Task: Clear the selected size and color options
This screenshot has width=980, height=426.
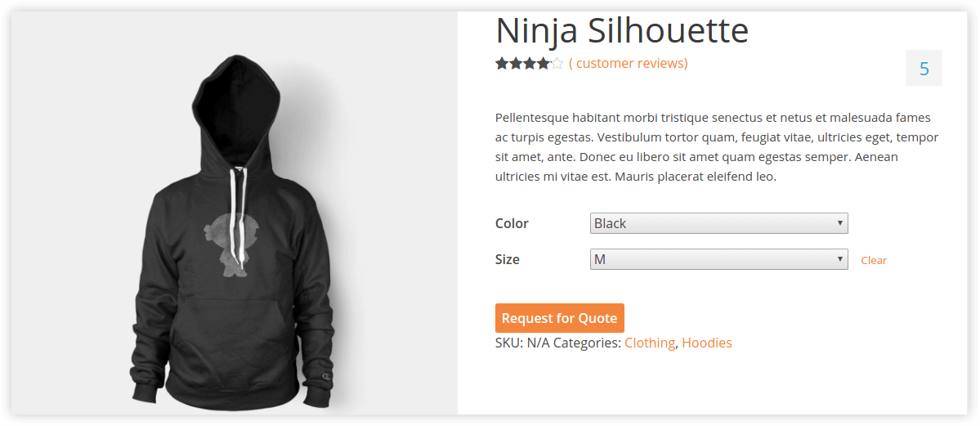Action: coord(873,260)
